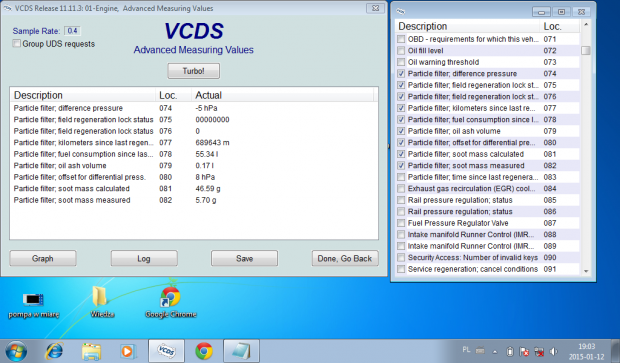Open Google Chrome desktop shortcut

click(170, 303)
